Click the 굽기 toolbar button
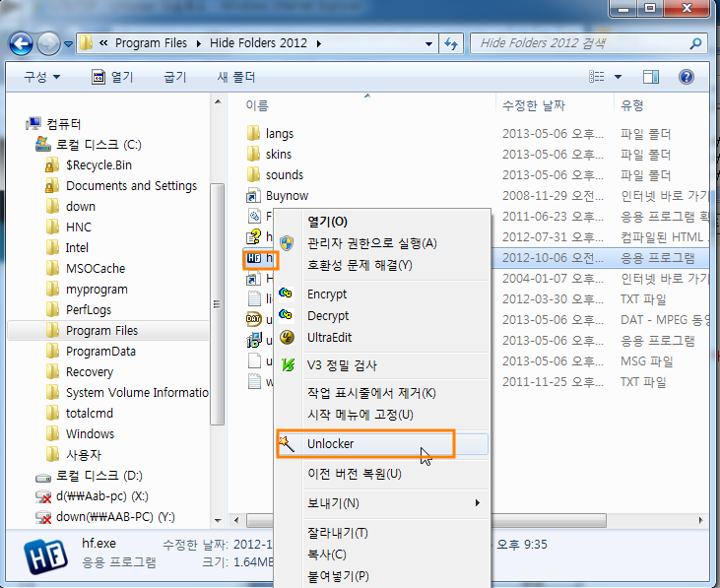 coord(175,77)
